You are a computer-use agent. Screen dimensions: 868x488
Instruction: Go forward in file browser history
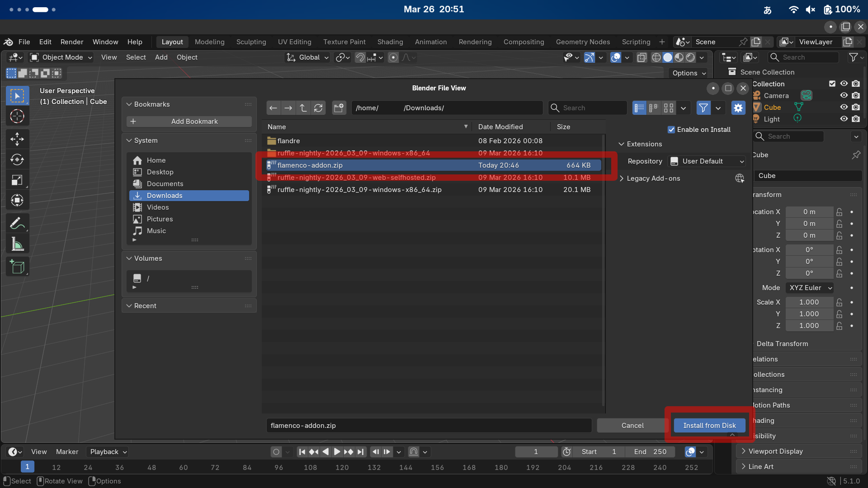tap(288, 108)
